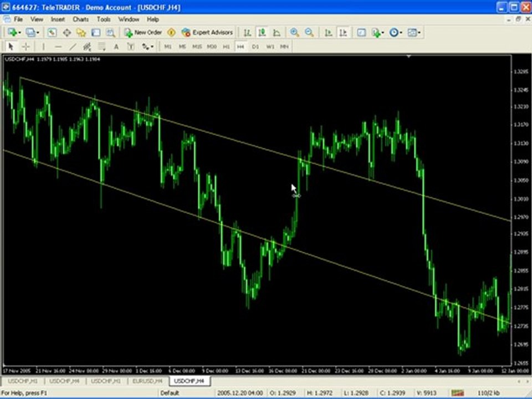Click the Tile Windows toolbar icon
The height and width of the screenshot is (399, 532).
(x=361, y=33)
